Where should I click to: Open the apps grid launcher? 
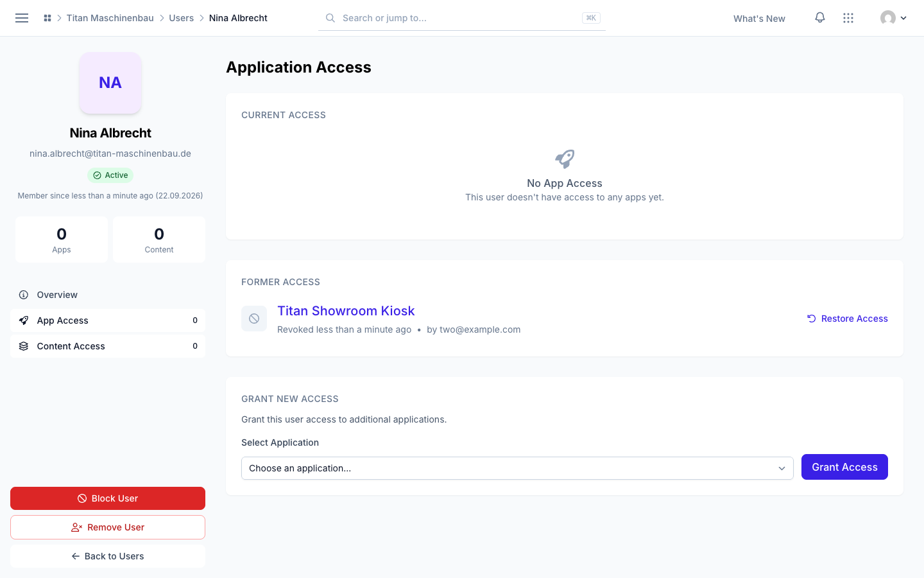848,18
